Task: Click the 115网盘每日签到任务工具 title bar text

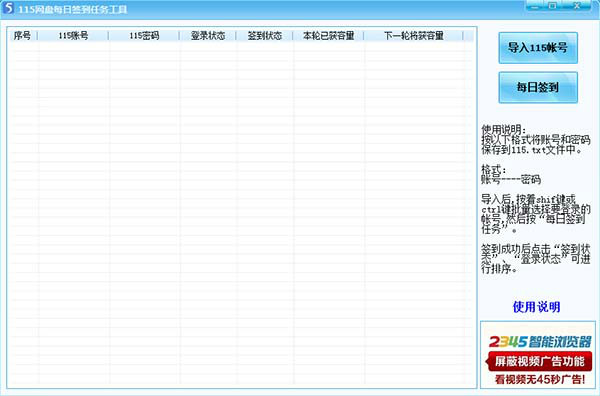Action: (x=73, y=9)
